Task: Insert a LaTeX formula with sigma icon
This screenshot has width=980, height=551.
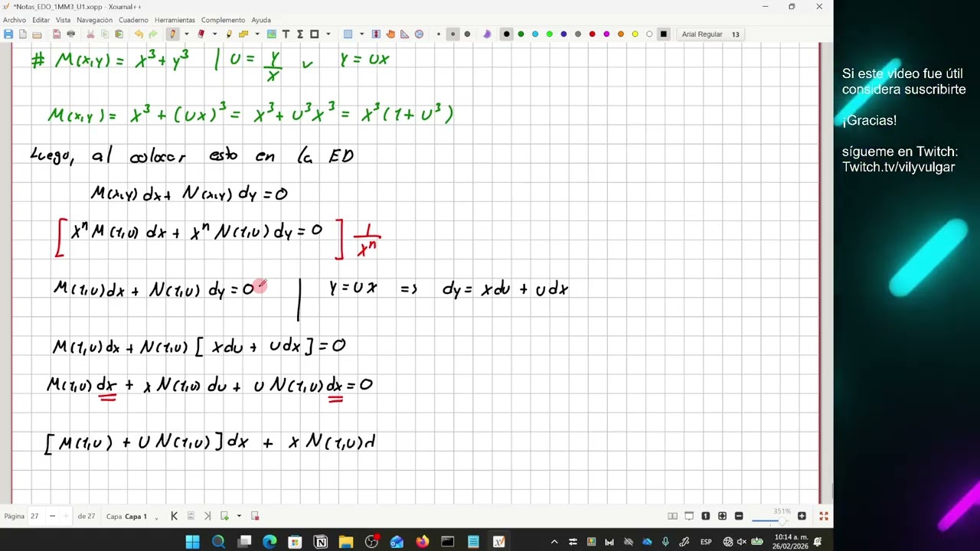Action: [300, 34]
